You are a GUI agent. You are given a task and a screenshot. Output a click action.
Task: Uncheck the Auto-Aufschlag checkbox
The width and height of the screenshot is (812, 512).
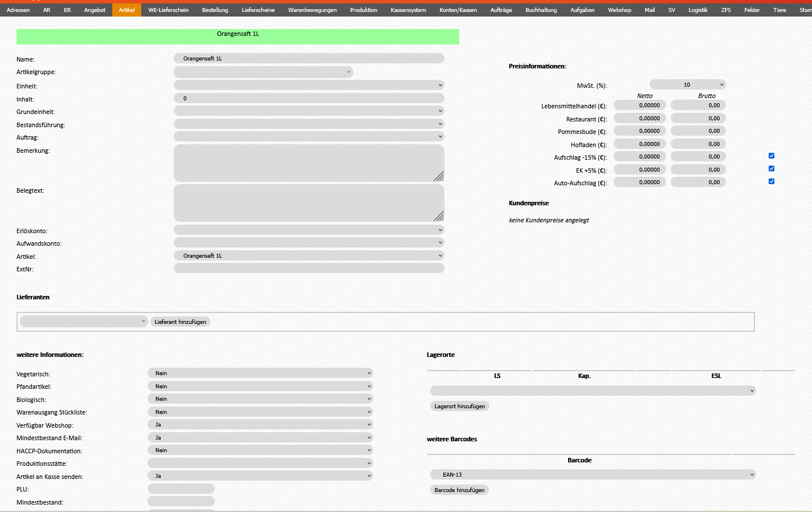(772, 181)
